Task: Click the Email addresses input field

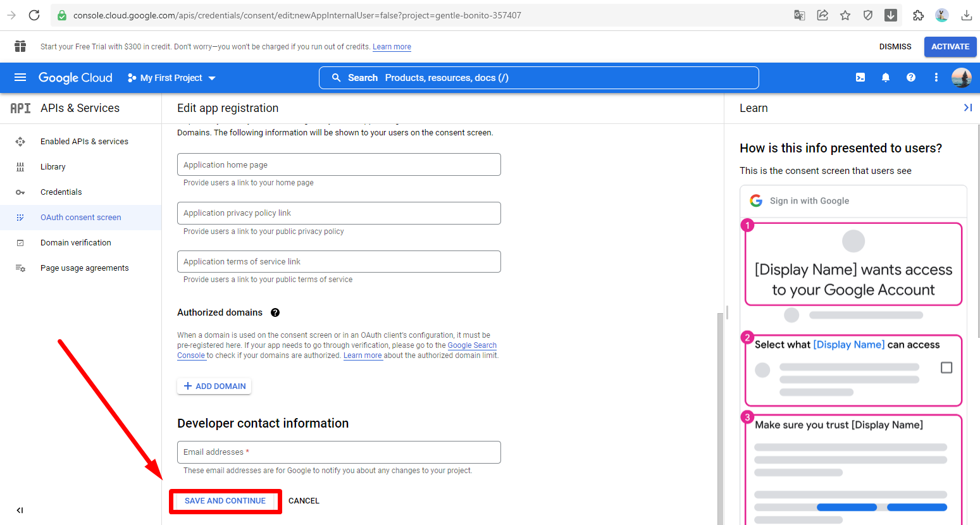Action: pos(339,452)
